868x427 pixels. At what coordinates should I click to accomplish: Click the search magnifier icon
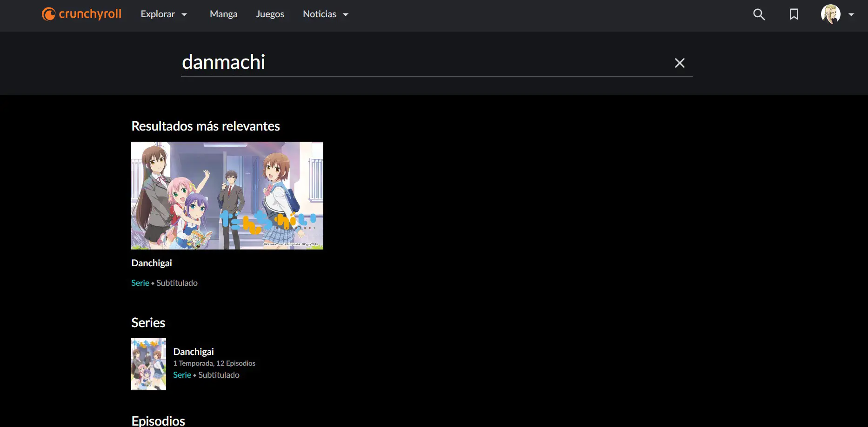(759, 14)
